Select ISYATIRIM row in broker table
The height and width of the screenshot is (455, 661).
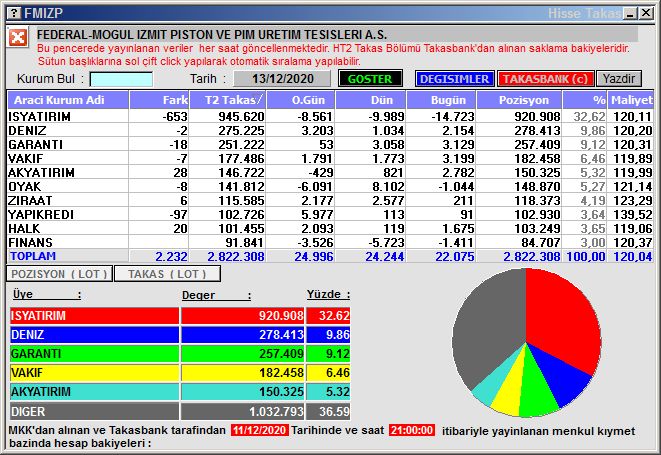coord(330,116)
